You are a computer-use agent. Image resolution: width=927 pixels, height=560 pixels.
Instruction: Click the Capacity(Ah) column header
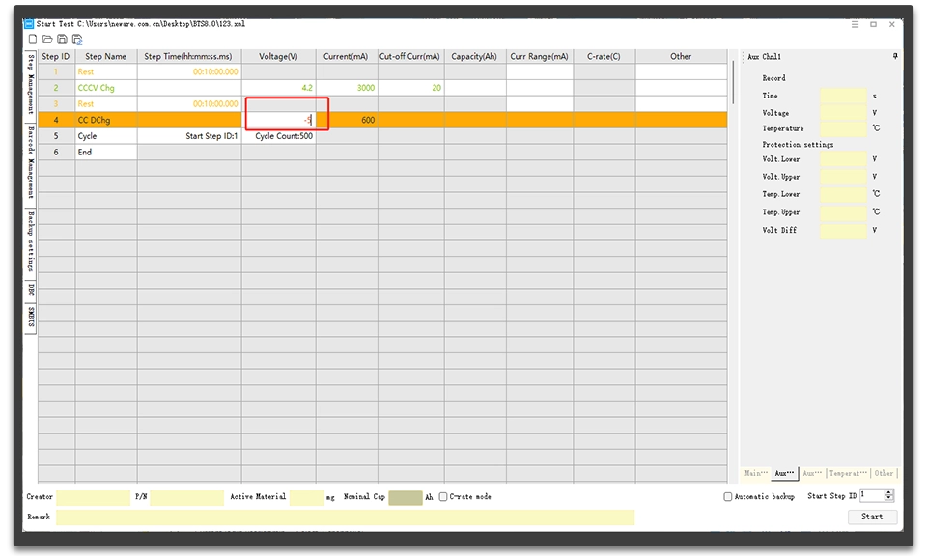click(x=475, y=56)
